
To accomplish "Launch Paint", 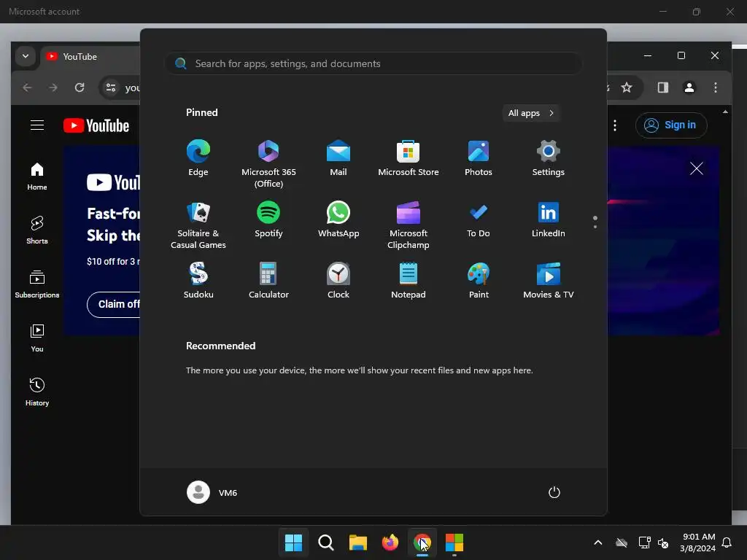I will click(479, 281).
